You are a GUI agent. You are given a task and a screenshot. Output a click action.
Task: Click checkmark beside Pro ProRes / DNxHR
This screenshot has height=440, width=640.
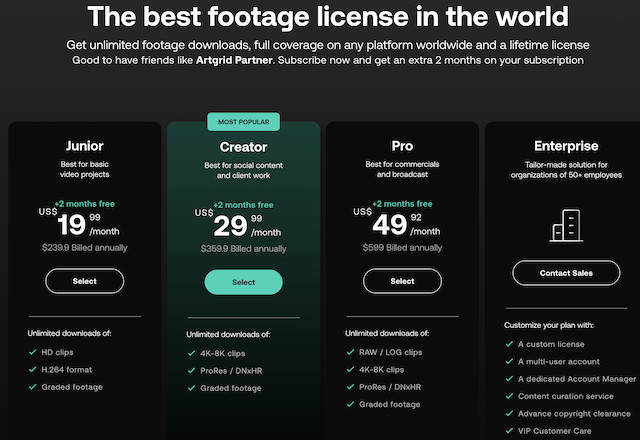coord(350,387)
